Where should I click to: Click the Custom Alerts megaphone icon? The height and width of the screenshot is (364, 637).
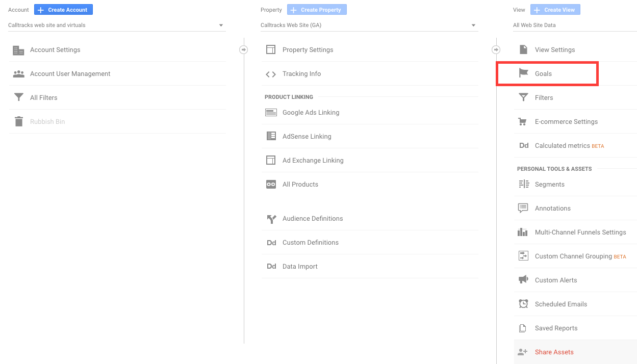click(523, 280)
